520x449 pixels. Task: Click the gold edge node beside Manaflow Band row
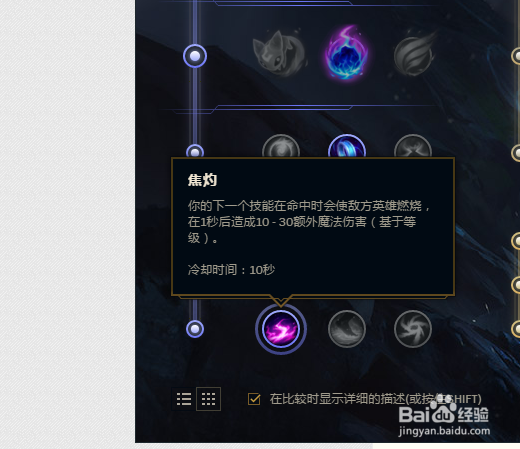coord(516,152)
